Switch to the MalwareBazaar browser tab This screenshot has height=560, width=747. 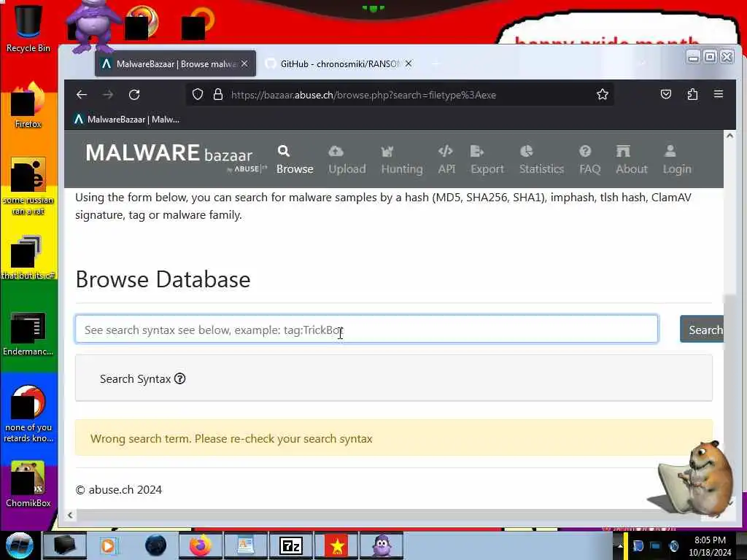point(175,64)
